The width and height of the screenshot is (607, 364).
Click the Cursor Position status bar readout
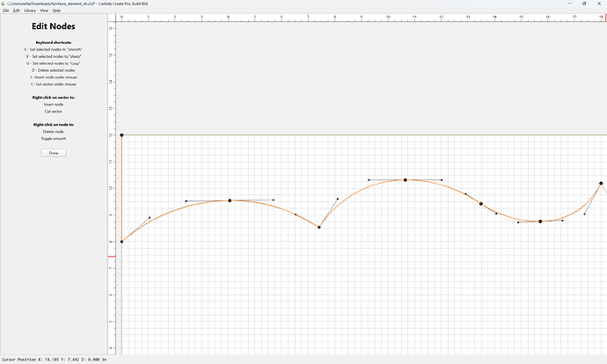click(x=55, y=360)
